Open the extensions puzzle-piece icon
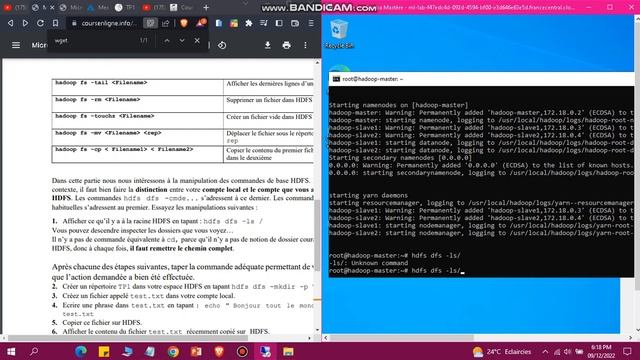Image resolution: width=640 pixels, height=360 pixels. 249,23
